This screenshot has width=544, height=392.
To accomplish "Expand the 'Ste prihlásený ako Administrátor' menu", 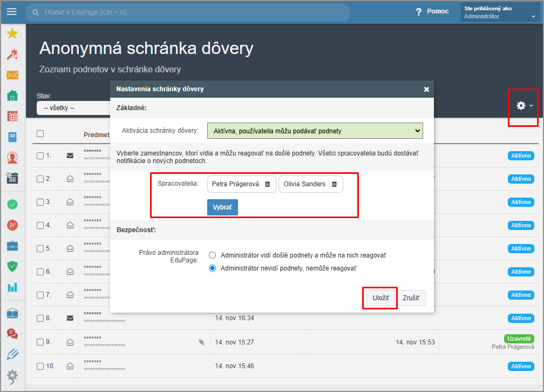I will 500,12.
